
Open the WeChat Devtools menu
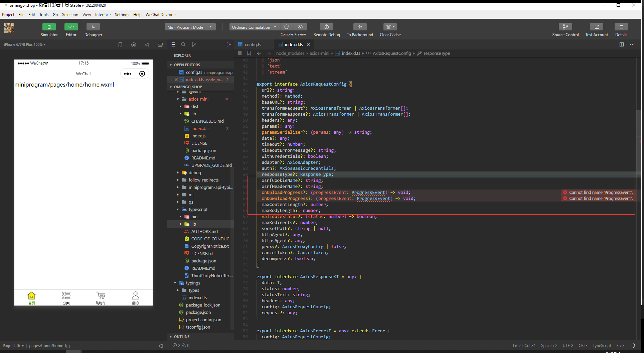[x=161, y=15]
